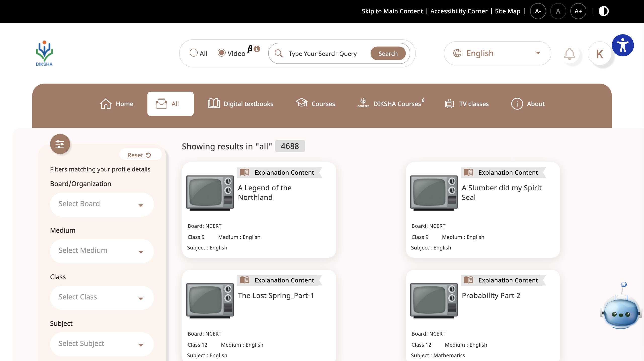Select the TV classes icon
The height and width of the screenshot is (361, 644).
point(449,103)
